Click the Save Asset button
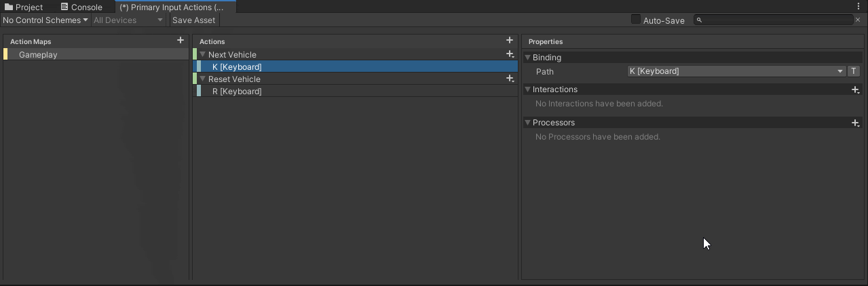 click(193, 20)
